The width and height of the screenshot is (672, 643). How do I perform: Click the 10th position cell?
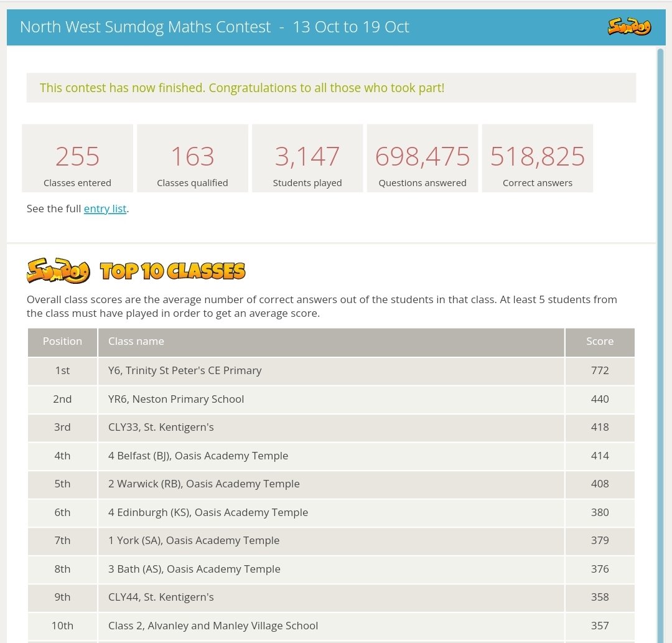coord(63,626)
